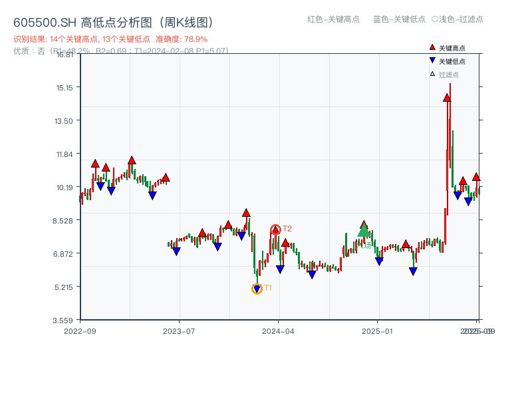Screen dimensions: 532x399
Task: Click the rightmost red key-high triangle at chart edge
Action: [476, 177]
